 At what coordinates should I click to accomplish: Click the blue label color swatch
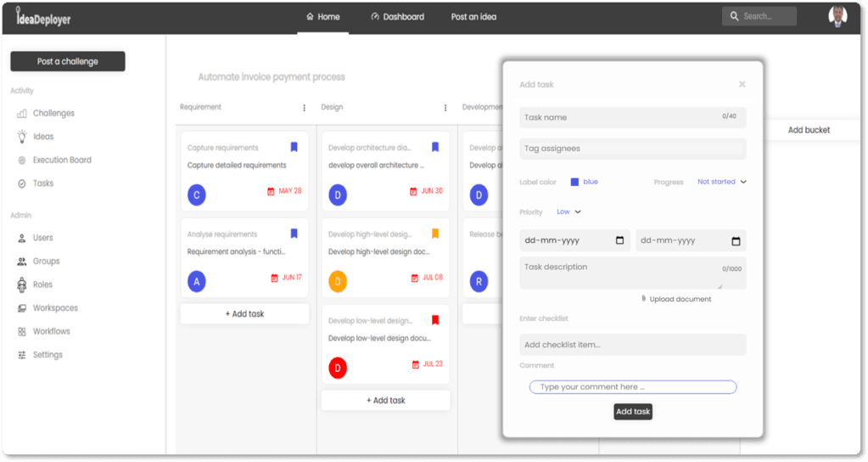(x=574, y=182)
